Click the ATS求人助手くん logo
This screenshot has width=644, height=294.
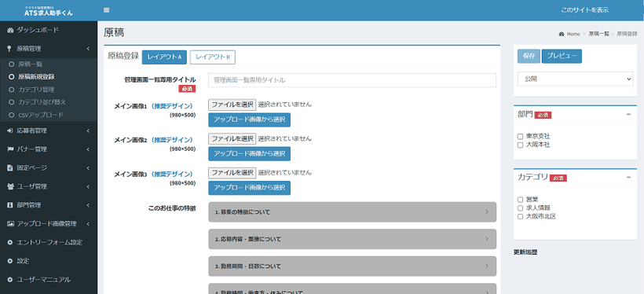click(x=49, y=11)
